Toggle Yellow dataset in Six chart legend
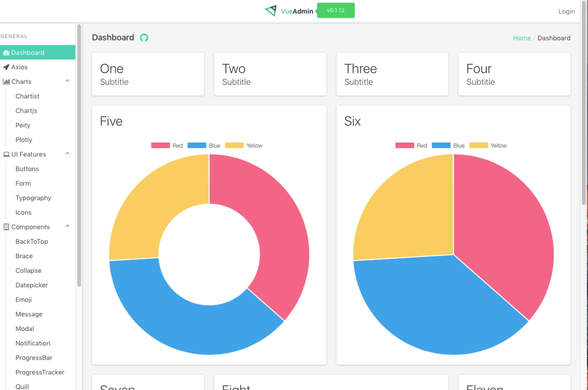 pyautogui.click(x=488, y=146)
